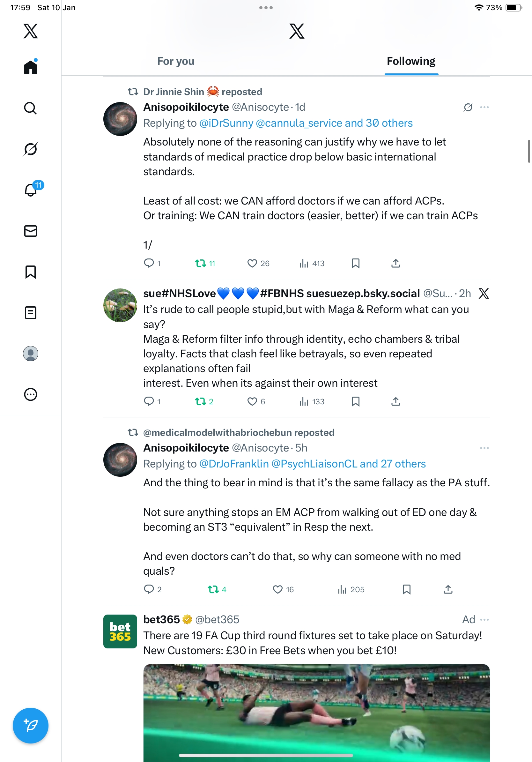Open the sidebar More circle menu
The width and height of the screenshot is (532, 762).
[31, 394]
